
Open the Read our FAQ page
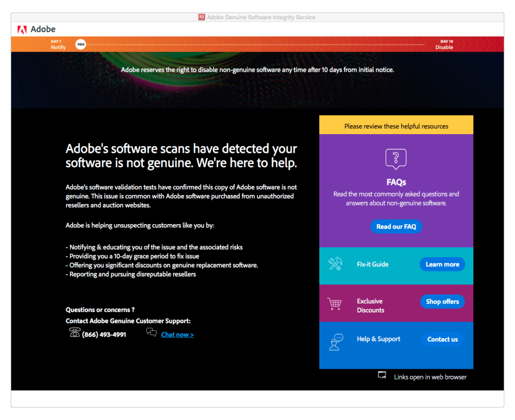[396, 227]
